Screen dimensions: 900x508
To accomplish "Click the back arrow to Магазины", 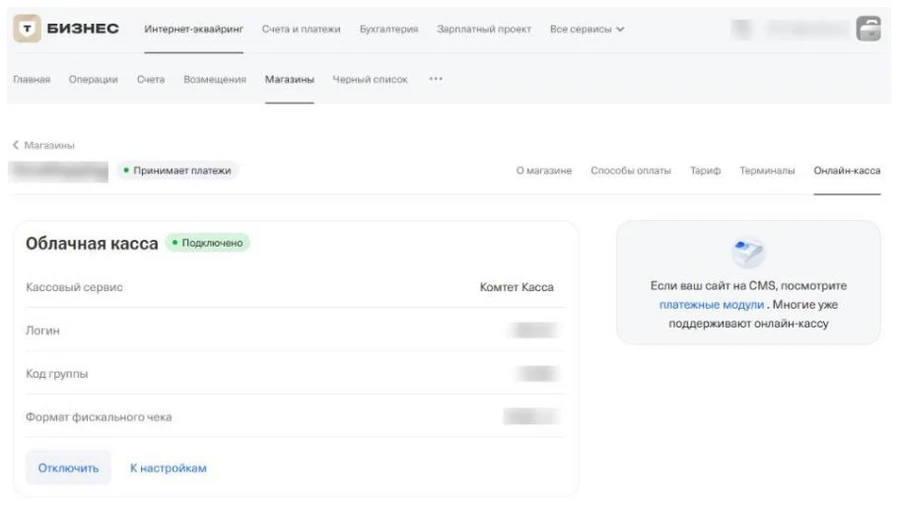I will pos(16,145).
